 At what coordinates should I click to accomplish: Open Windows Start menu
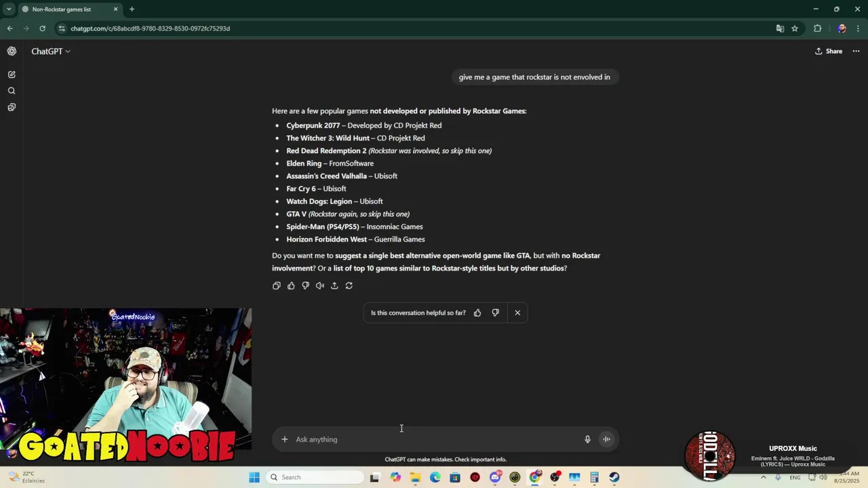click(x=254, y=477)
